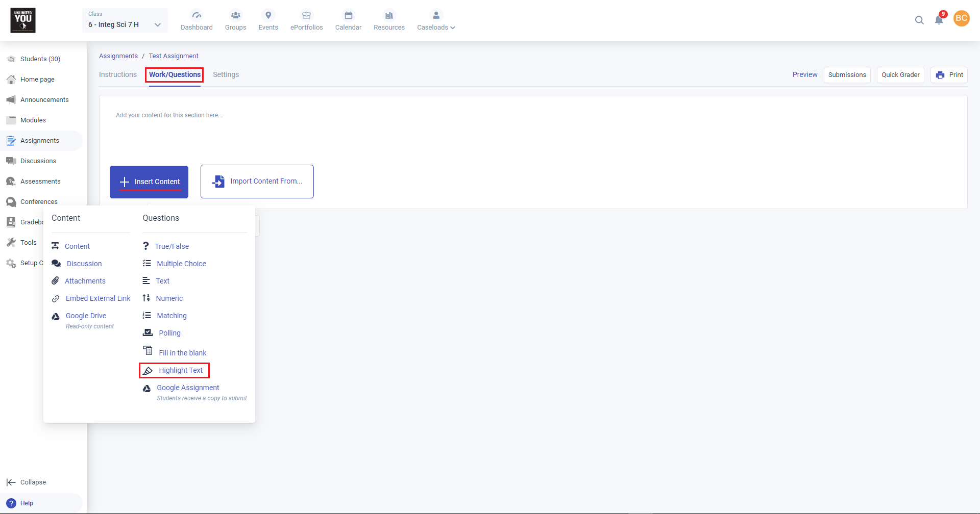The width and height of the screenshot is (980, 514).
Task: Click the Print button
Action: tap(949, 75)
